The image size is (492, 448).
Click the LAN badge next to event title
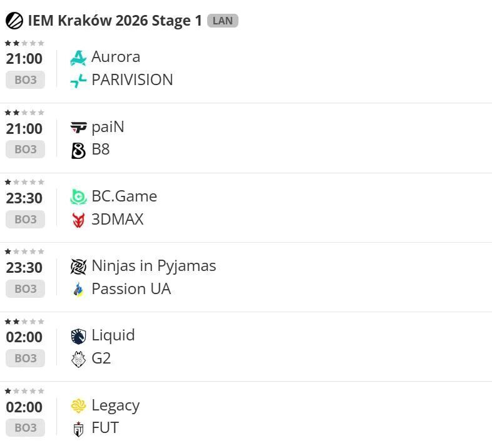tap(222, 21)
